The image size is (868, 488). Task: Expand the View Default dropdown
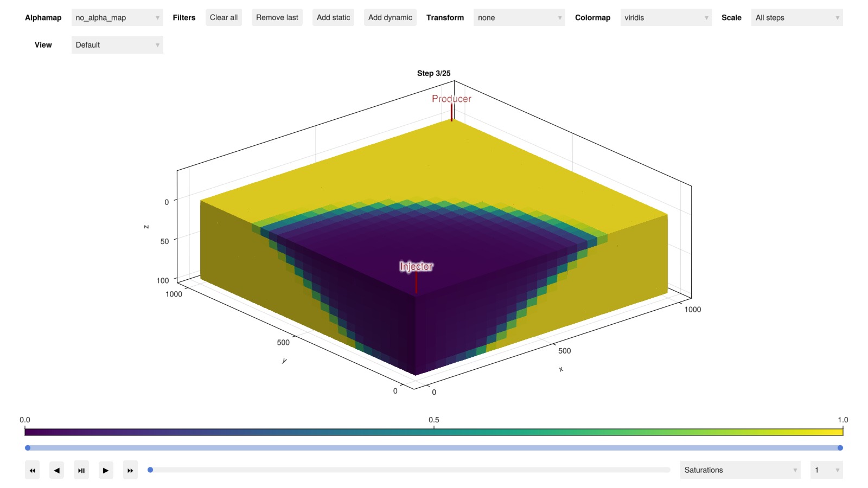click(x=117, y=44)
